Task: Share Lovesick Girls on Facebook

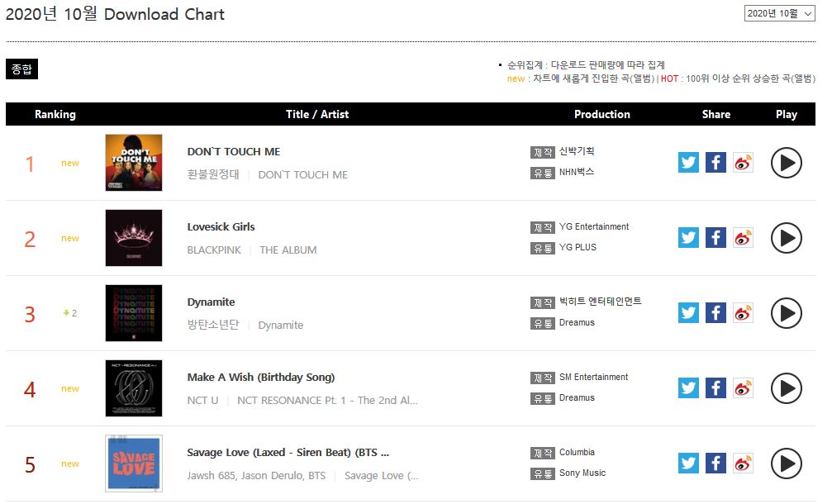Action: pyautogui.click(x=716, y=237)
